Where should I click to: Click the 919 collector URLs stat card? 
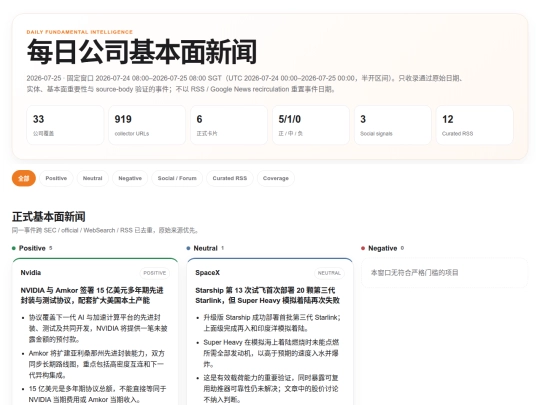click(147, 125)
